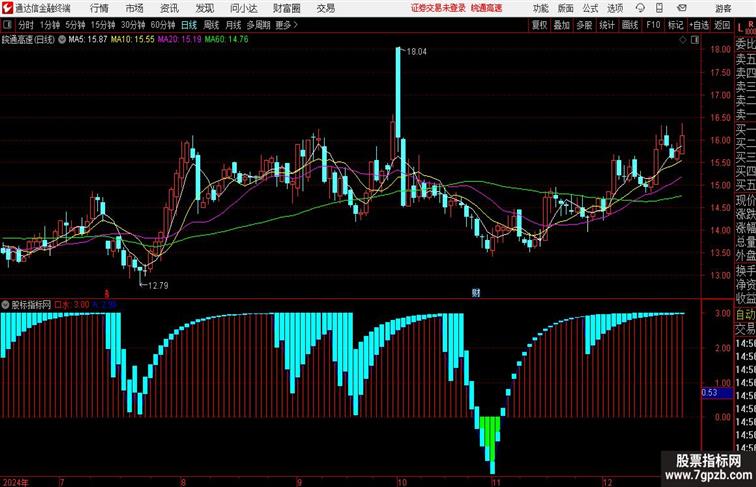Click the 多股 multi-stock button

point(584,25)
